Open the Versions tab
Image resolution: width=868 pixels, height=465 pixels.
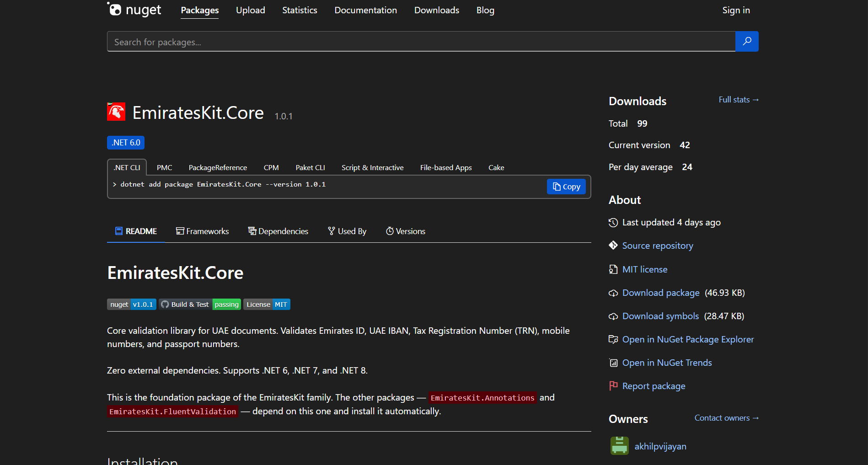click(x=406, y=231)
